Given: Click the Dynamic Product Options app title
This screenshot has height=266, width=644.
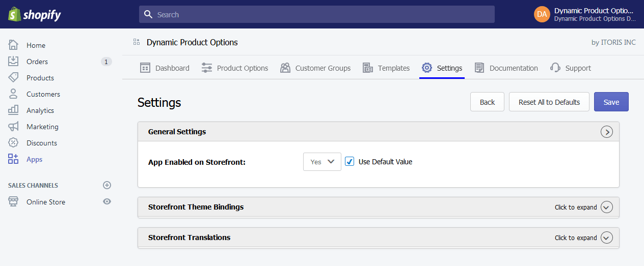Looking at the screenshot, I should click(x=192, y=42).
